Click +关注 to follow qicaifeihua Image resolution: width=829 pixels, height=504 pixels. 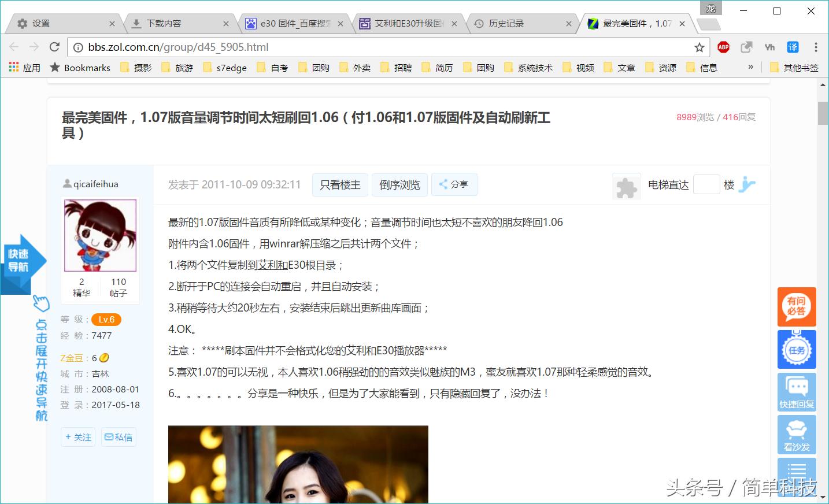(77, 437)
